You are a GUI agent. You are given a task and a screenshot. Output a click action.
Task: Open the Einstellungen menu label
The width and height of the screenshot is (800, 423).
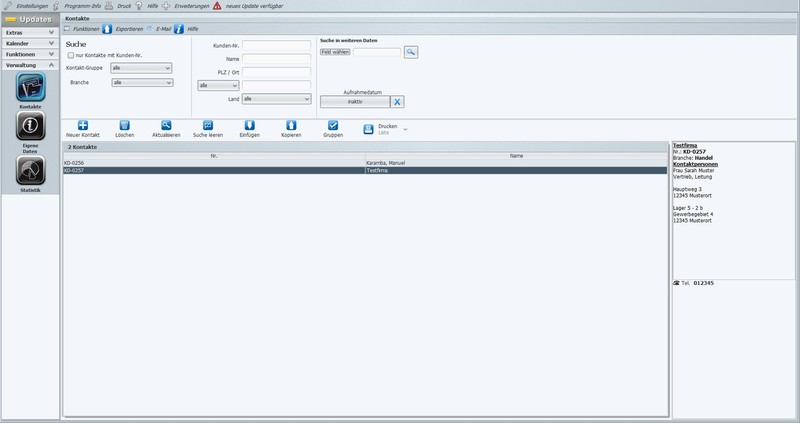[32, 6]
